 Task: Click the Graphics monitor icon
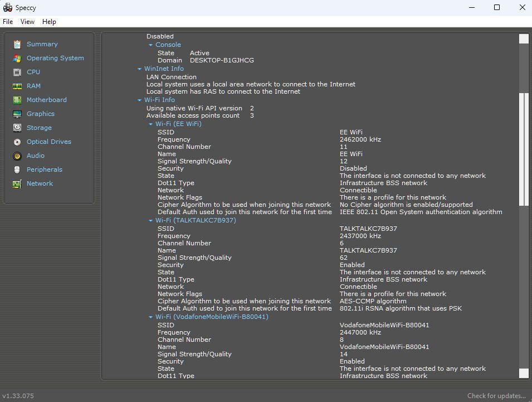pos(17,114)
